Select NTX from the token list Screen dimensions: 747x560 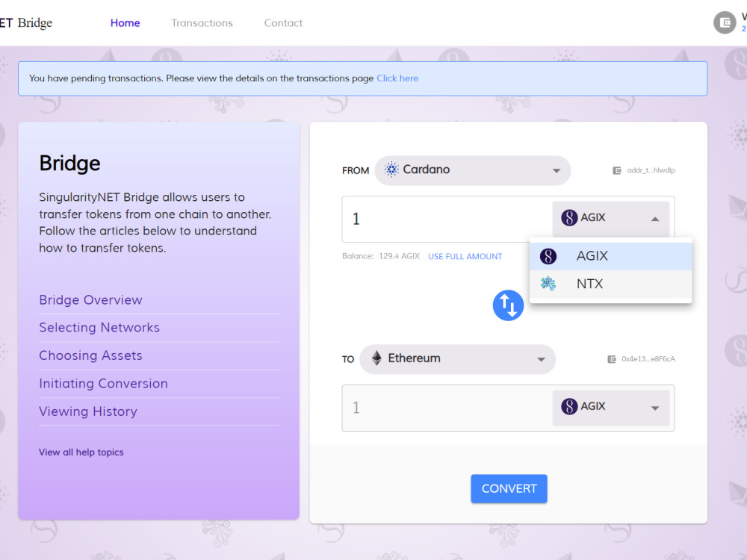coord(610,284)
